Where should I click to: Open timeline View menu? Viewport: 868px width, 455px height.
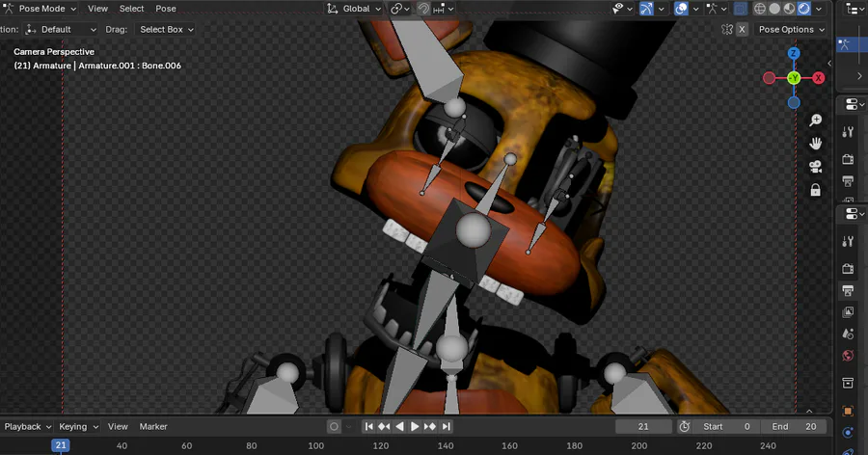[x=118, y=427]
